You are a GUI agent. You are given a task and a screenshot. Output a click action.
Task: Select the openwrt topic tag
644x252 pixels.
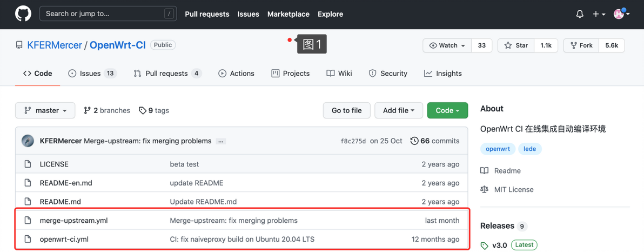(x=498, y=149)
